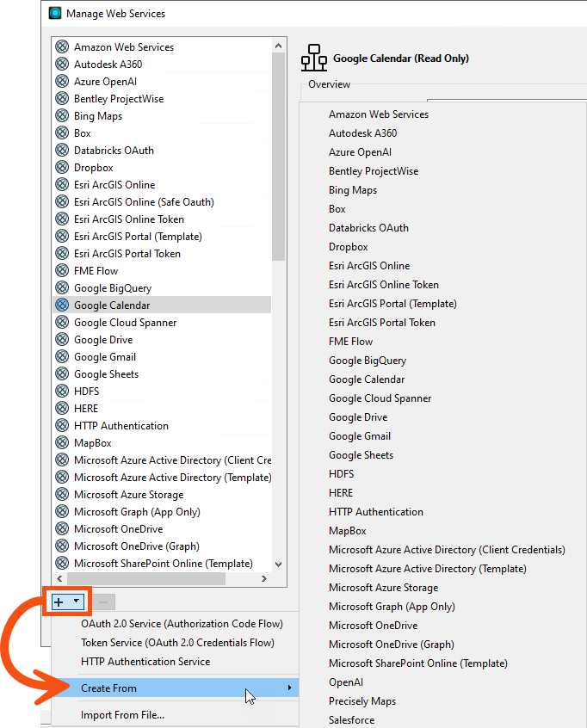Click the horizontal scrollbar thumb under services list
The height and width of the screenshot is (728, 587).
click(146, 578)
